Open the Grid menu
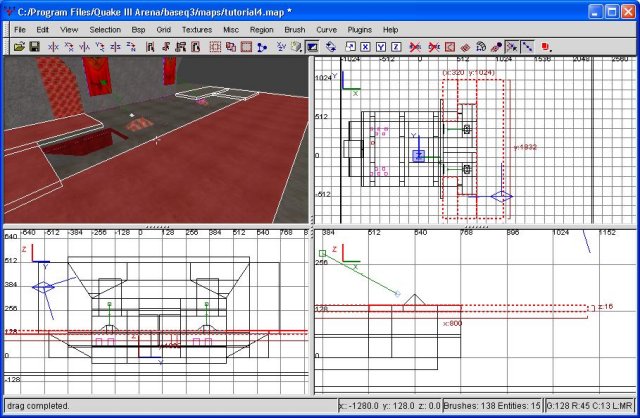Image resolution: width=640 pixels, height=418 pixels. (x=163, y=30)
